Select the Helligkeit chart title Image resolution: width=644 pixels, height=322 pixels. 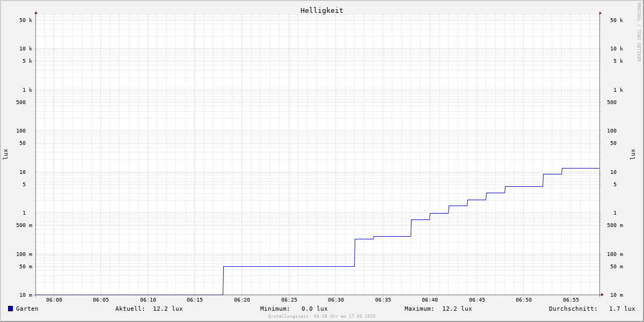[x=321, y=10]
